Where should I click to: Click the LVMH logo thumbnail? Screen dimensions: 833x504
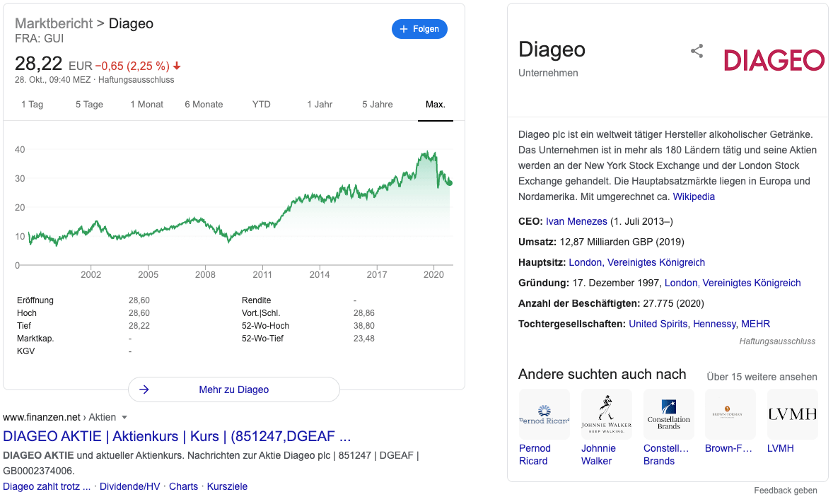point(792,414)
